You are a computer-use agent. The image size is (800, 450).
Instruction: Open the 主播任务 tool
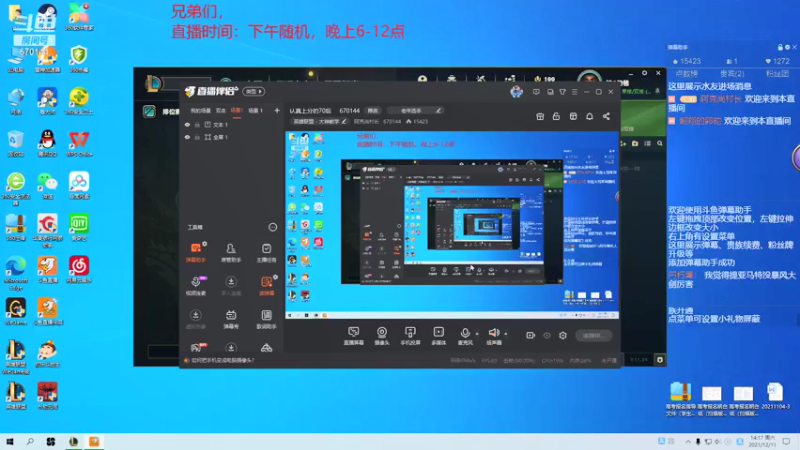click(266, 253)
